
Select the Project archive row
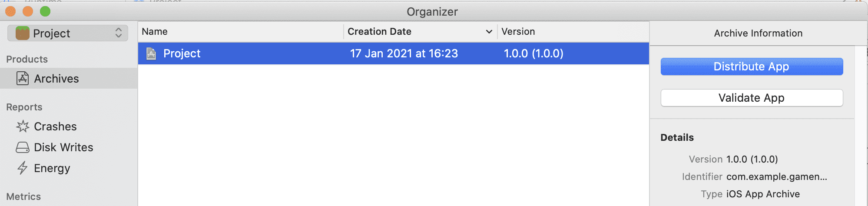391,53
